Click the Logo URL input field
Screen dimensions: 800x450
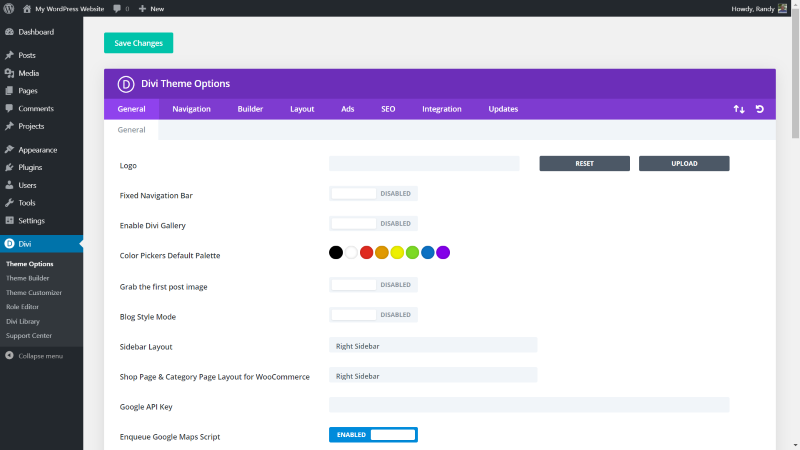(424, 163)
